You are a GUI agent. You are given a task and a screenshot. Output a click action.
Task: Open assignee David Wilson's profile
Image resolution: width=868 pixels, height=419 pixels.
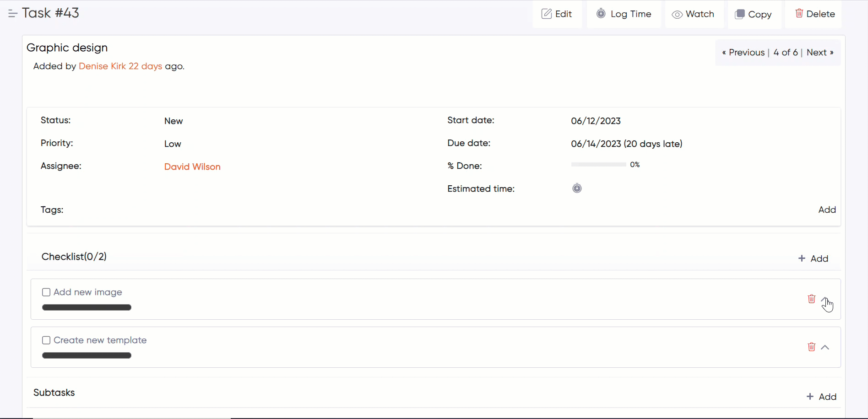pyautogui.click(x=192, y=167)
